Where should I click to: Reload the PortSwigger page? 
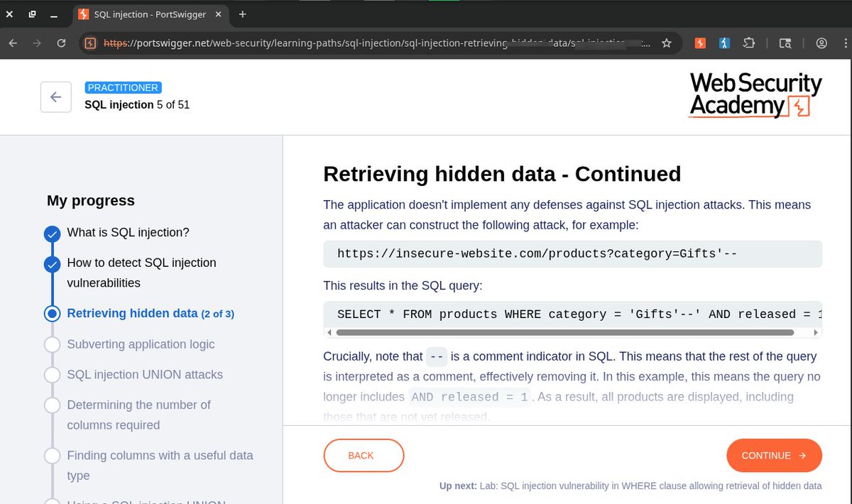(x=61, y=43)
